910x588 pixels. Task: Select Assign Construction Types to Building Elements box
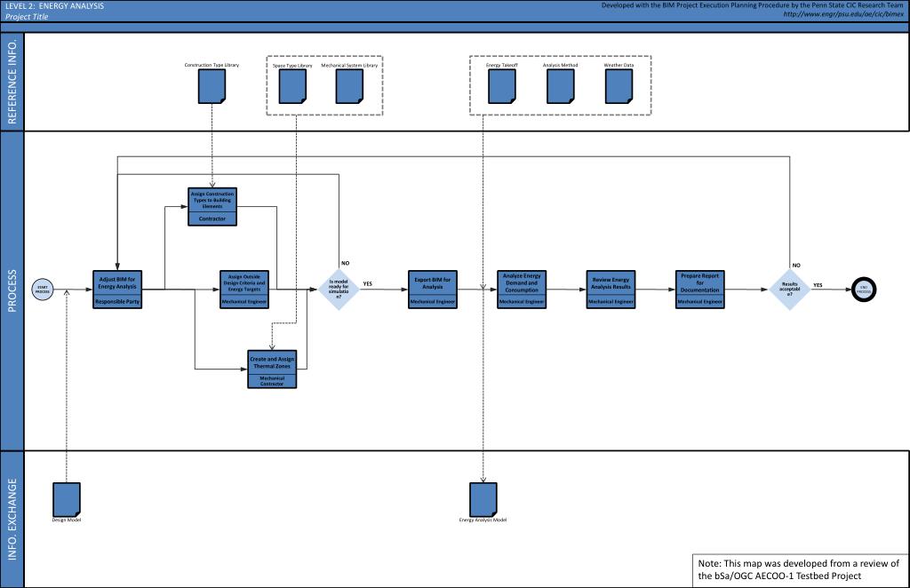tap(212, 206)
